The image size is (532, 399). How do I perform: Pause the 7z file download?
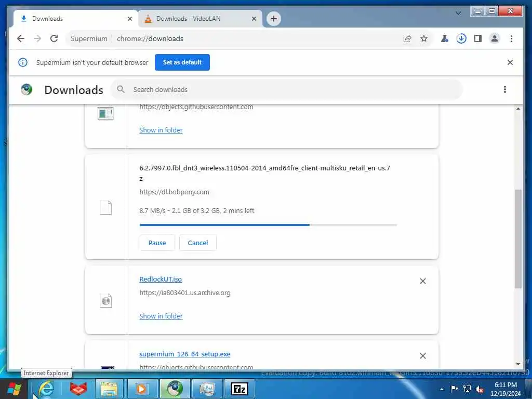click(x=157, y=243)
